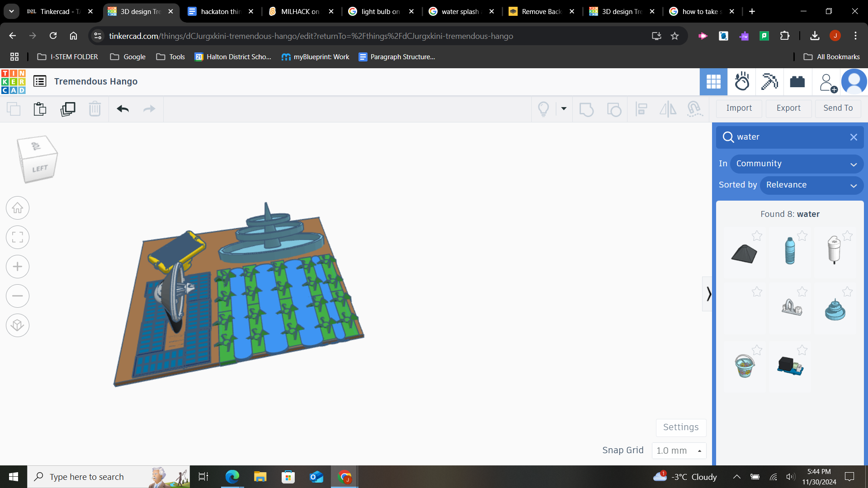Click Fit all in view icon

pos(18,237)
